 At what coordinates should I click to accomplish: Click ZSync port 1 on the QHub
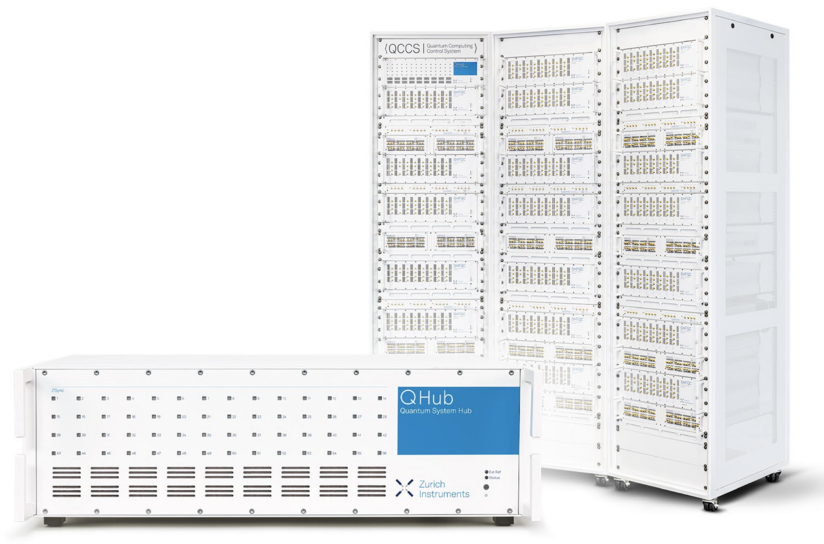point(54,398)
